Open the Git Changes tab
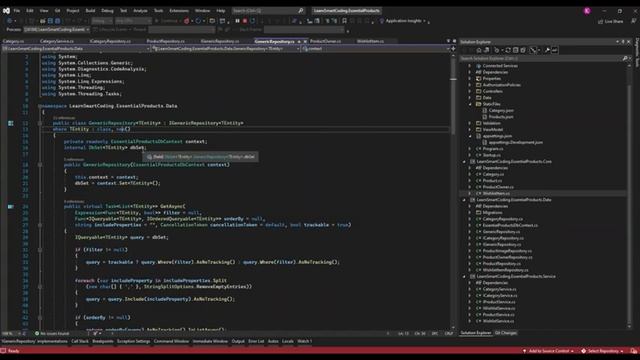This screenshot has height=360, width=640. [506, 333]
